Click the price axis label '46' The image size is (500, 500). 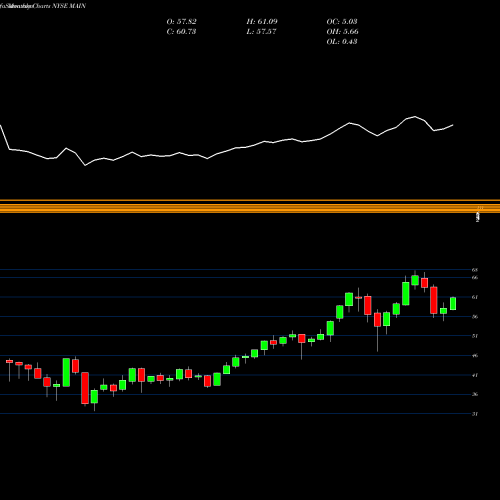(x=475, y=356)
